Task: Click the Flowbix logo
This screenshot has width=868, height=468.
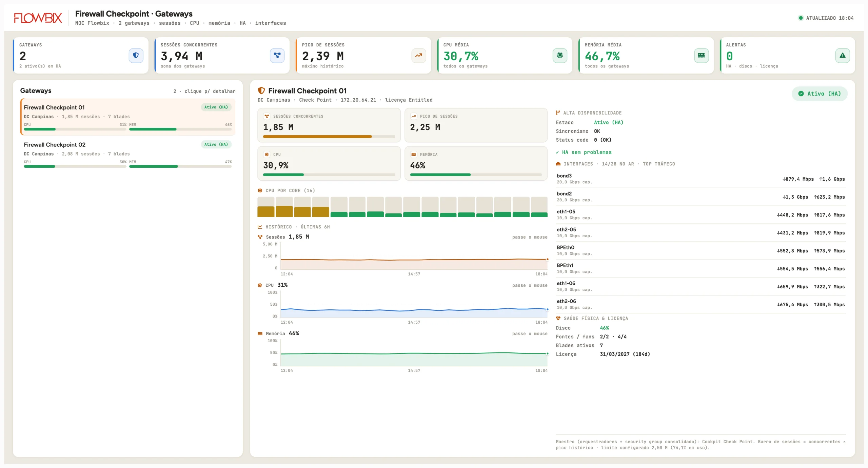Action: tap(38, 18)
